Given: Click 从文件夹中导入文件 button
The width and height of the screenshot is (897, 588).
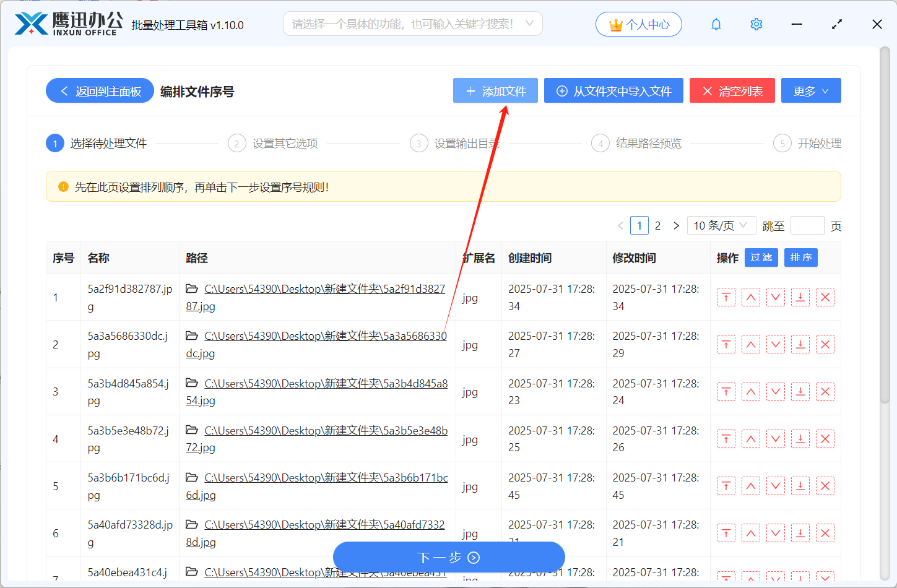Looking at the screenshot, I should point(613,91).
